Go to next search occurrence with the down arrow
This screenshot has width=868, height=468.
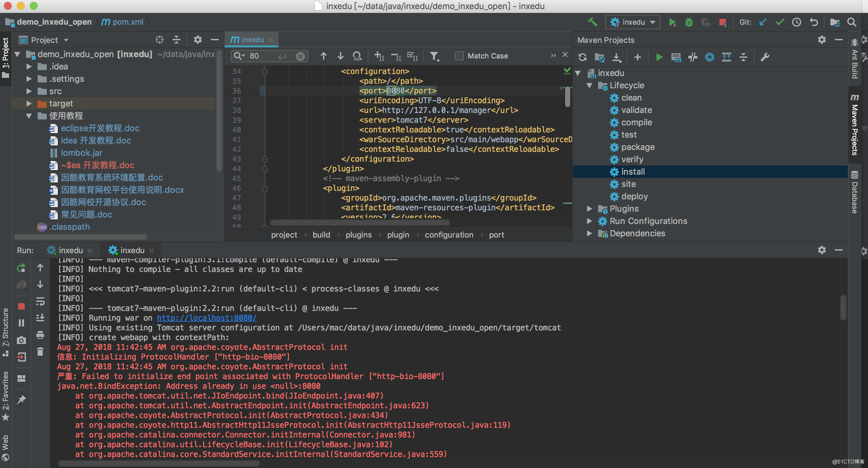click(340, 56)
